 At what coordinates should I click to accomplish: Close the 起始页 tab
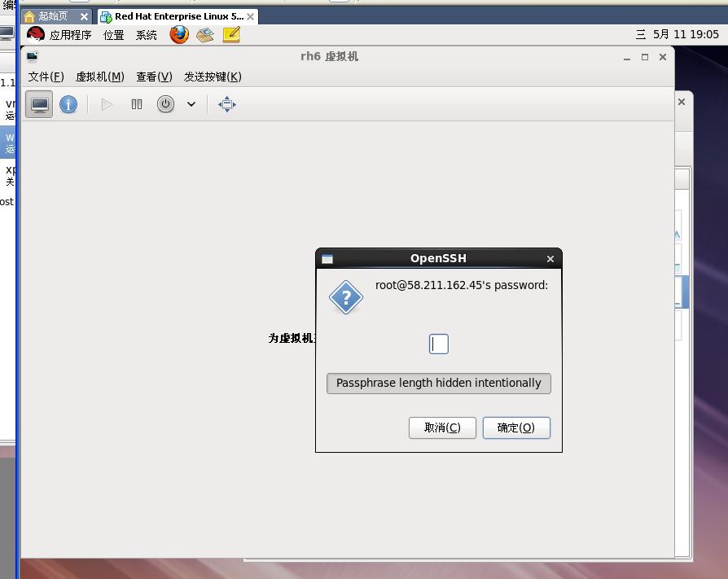tap(84, 17)
